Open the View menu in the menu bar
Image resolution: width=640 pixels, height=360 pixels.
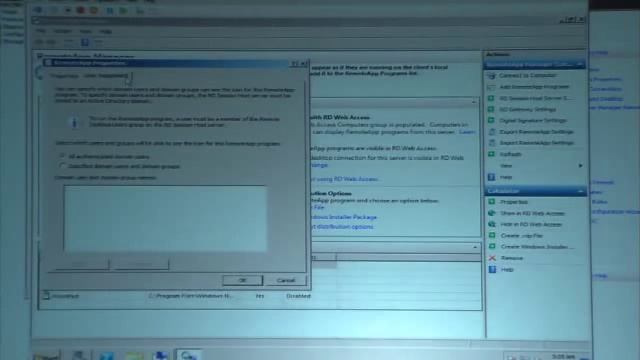[x=85, y=31]
